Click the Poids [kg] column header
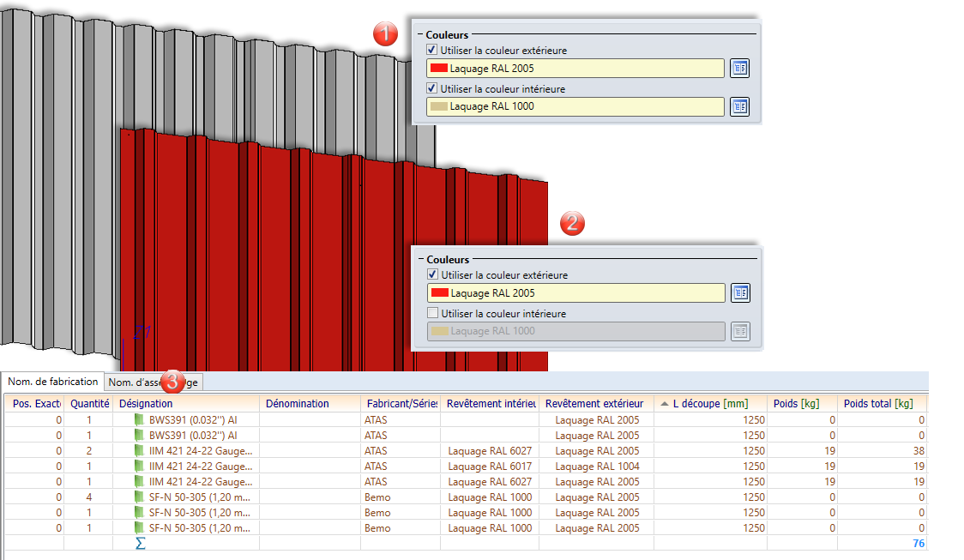 (802, 404)
